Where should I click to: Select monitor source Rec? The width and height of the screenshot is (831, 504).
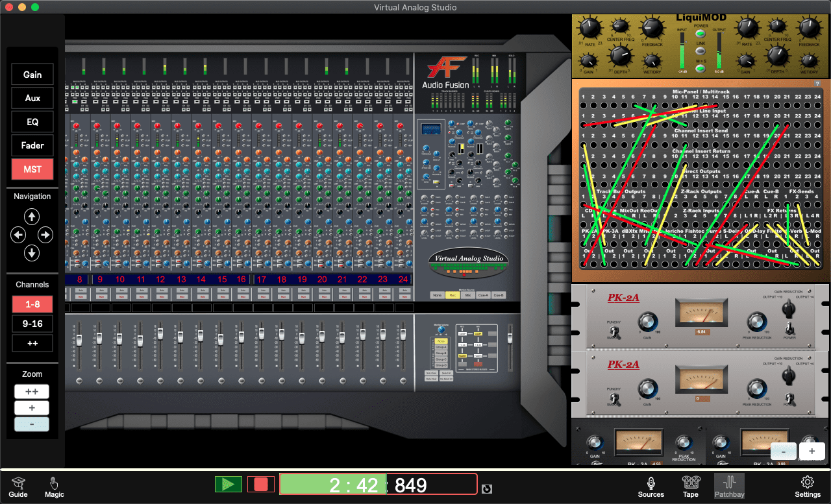click(452, 295)
